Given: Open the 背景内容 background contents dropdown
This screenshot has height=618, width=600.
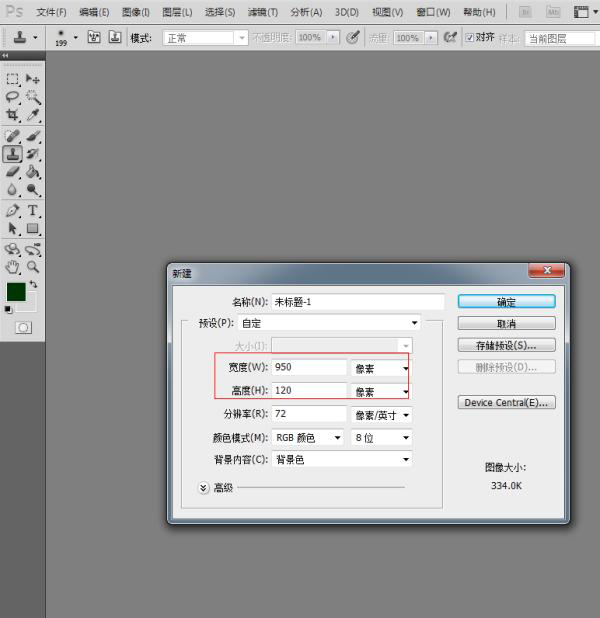Looking at the screenshot, I should pyautogui.click(x=342, y=460).
